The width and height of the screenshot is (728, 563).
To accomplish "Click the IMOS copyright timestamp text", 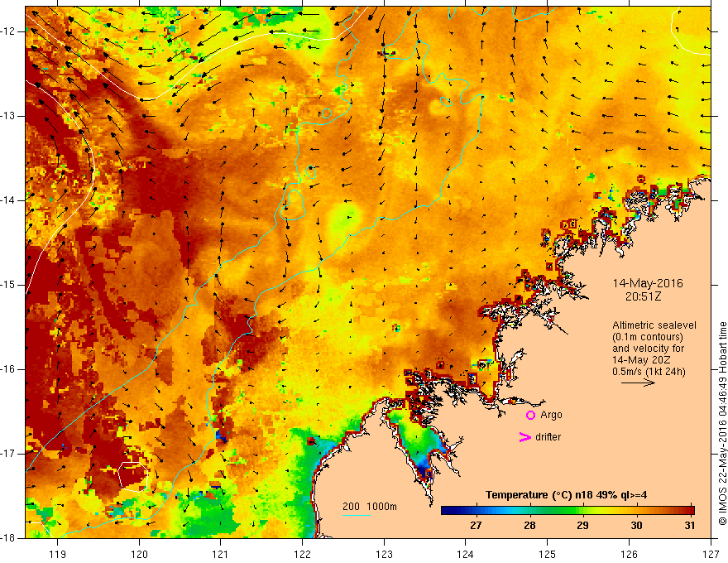I will click(x=722, y=423).
